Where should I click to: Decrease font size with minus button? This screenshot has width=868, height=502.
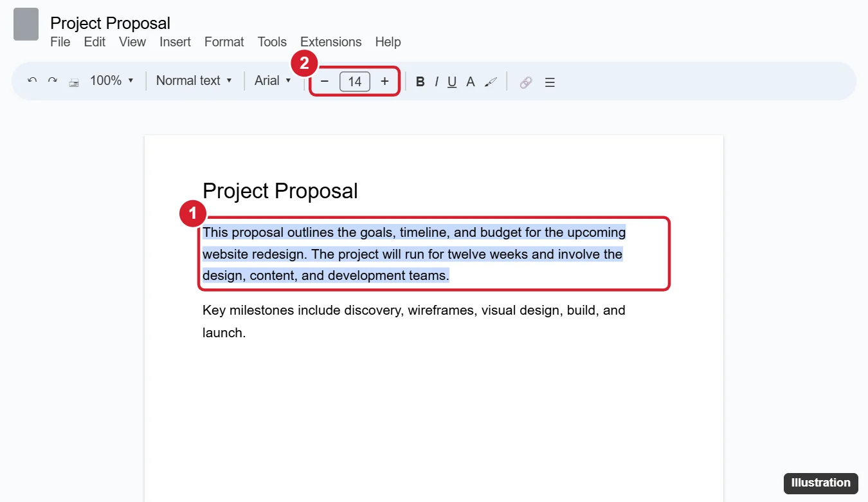[x=325, y=81]
